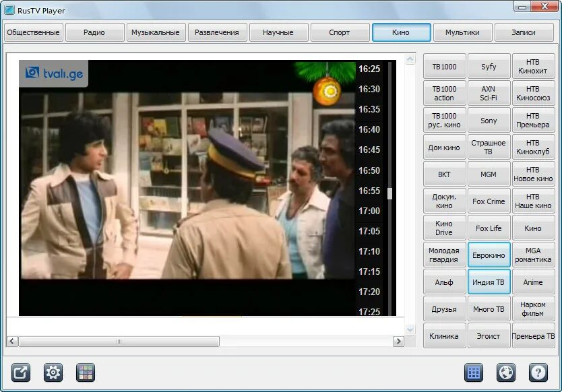Screen dimensions: 562x392
Task: Play the НТВ Наше кино channel
Action: coord(533,201)
